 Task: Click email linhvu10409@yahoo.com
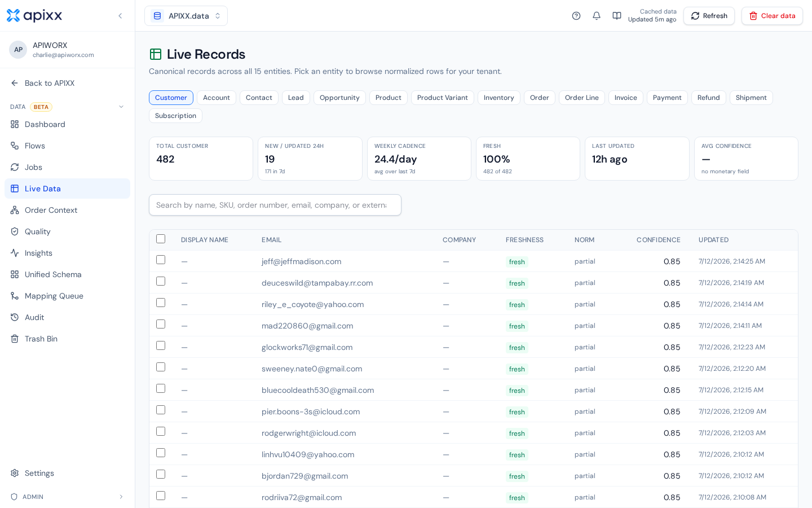tap(308, 454)
